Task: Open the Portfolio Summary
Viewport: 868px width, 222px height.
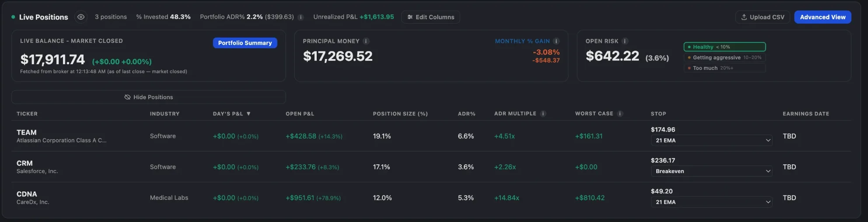Action: (x=245, y=43)
